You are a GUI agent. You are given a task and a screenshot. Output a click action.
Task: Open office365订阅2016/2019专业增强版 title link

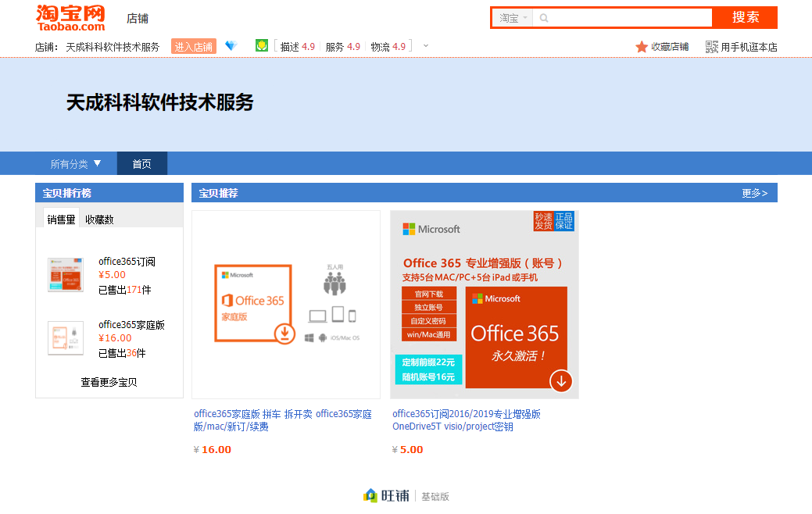[x=467, y=420]
